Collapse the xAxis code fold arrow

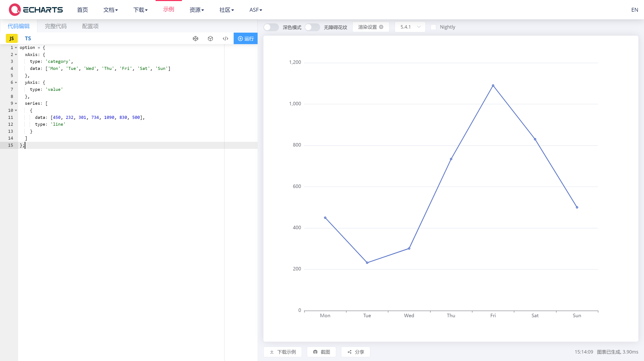(16, 55)
